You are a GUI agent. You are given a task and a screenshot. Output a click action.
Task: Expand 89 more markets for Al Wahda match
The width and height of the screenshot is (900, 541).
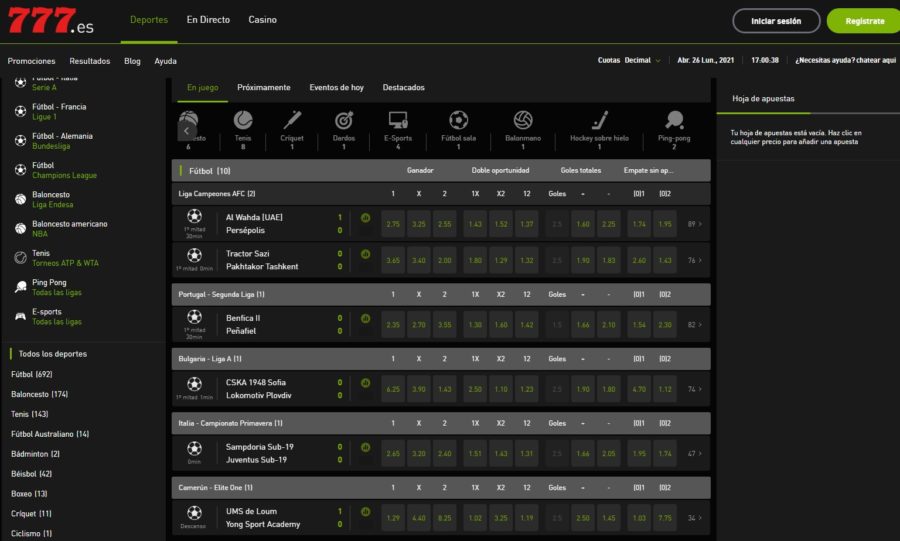coord(695,224)
